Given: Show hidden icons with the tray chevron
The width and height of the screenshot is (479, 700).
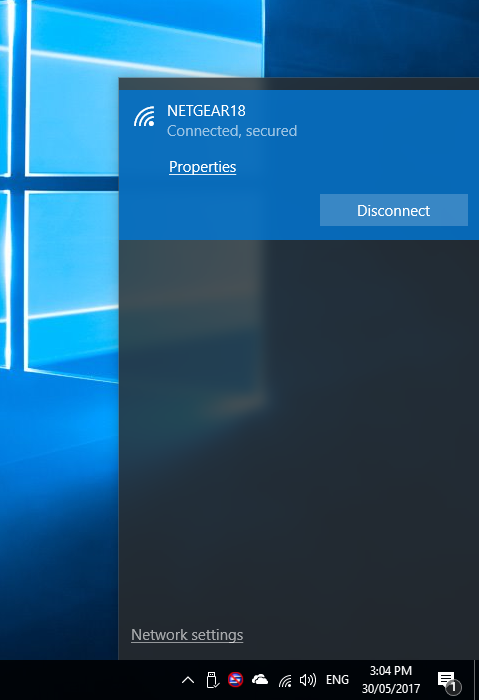Looking at the screenshot, I should pos(188,680).
